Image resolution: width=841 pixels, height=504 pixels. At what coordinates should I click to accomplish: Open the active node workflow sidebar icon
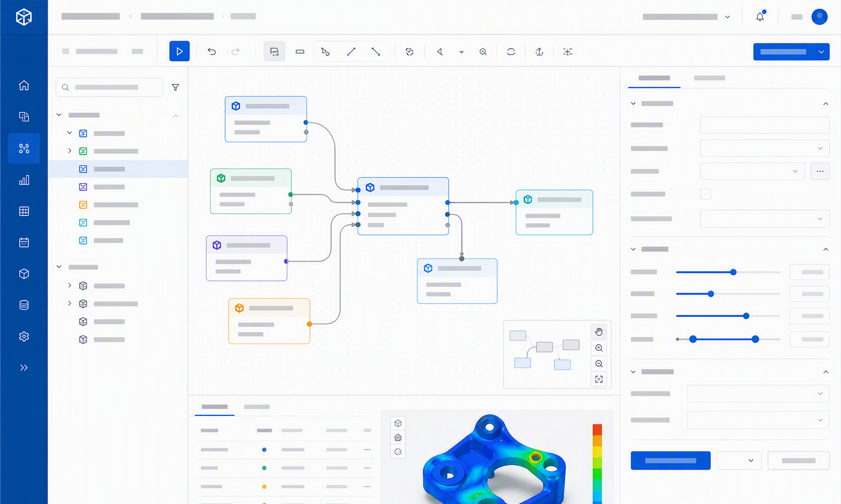click(x=24, y=148)
